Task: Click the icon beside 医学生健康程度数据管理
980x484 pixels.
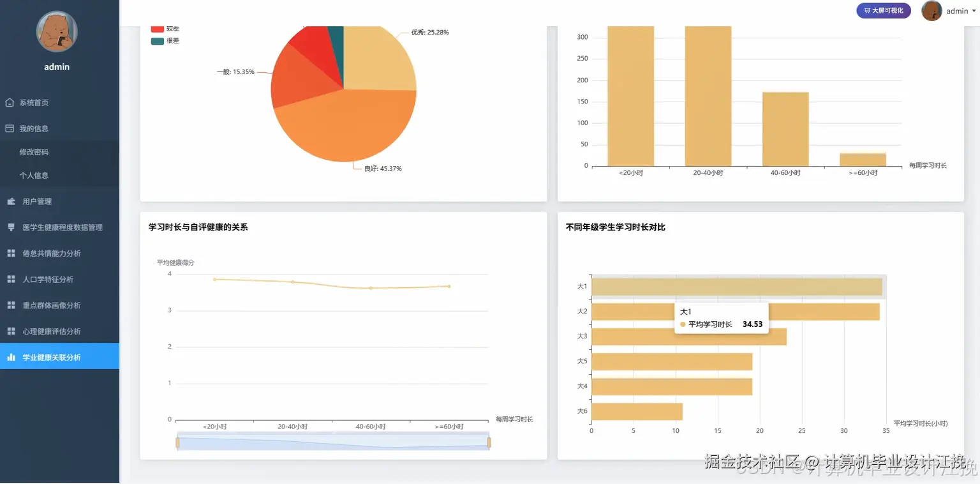Action: pos(11,227)
